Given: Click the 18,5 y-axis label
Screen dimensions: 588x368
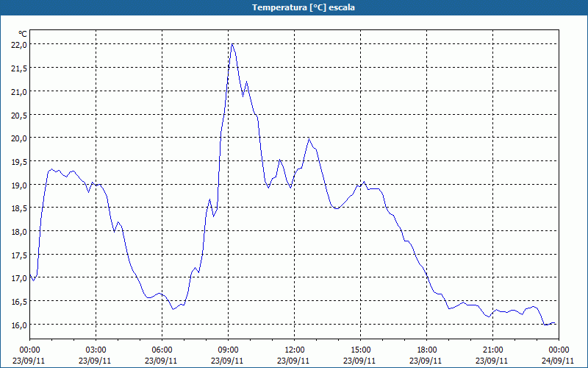Looking at the screenshot, I should tap(19, 208).
